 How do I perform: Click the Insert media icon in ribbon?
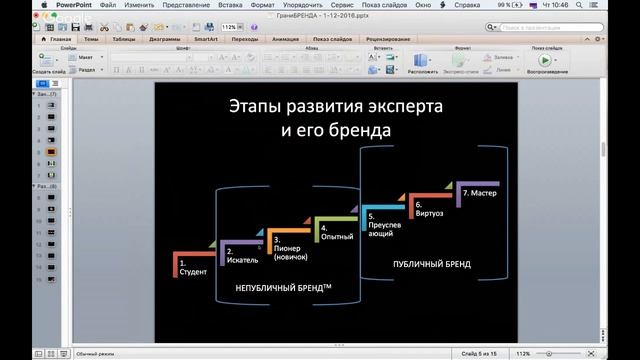[390, 70]
